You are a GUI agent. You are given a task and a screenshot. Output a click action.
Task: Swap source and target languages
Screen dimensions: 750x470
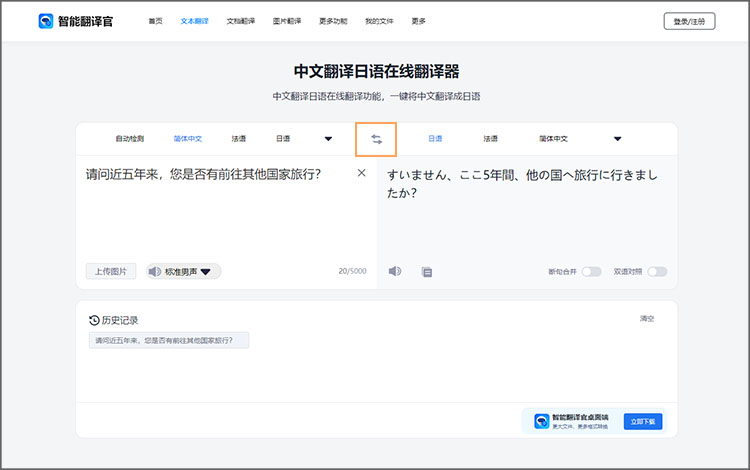(377, 139)
